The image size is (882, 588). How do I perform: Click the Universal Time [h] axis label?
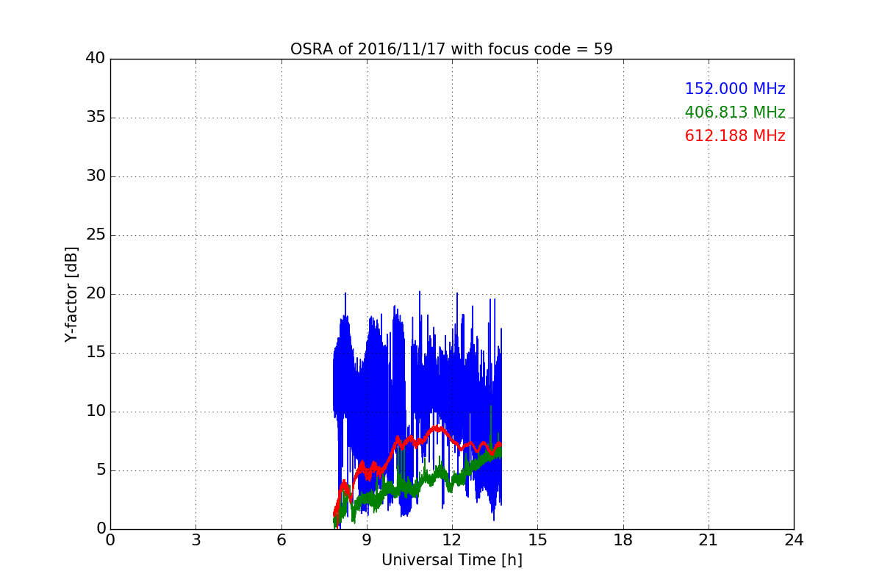452,560
